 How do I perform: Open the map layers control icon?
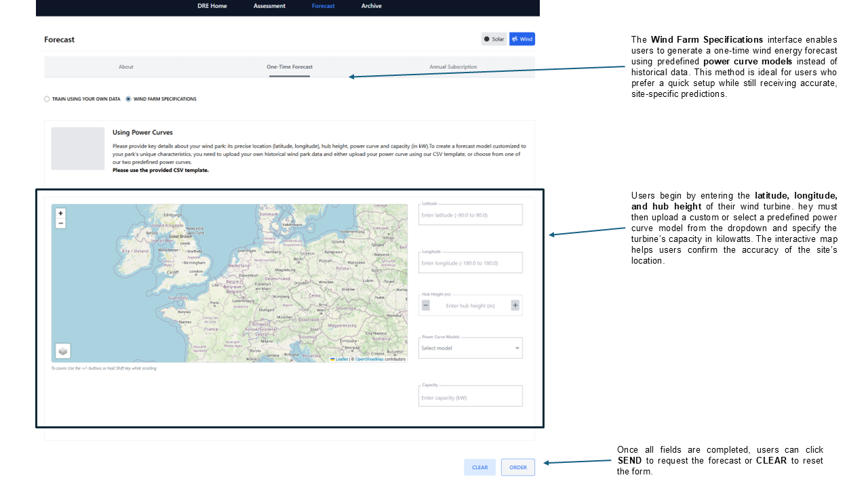62,351
